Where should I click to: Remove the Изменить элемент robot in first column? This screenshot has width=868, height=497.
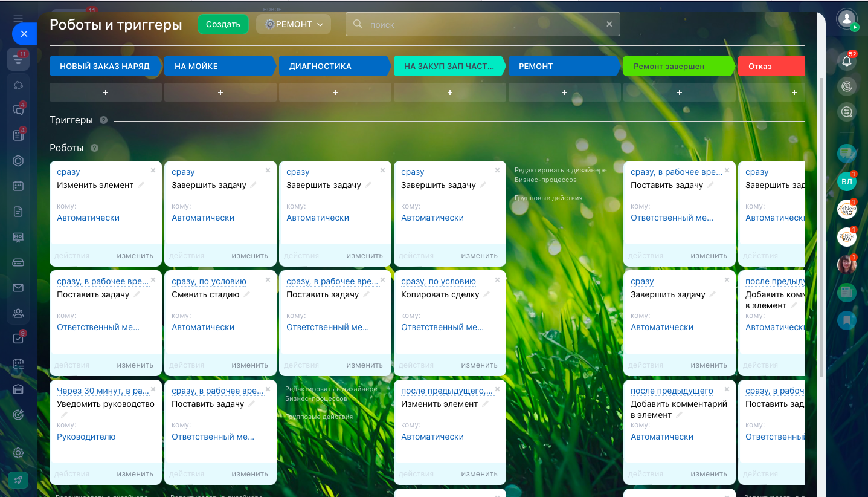(x=153, y=171)
